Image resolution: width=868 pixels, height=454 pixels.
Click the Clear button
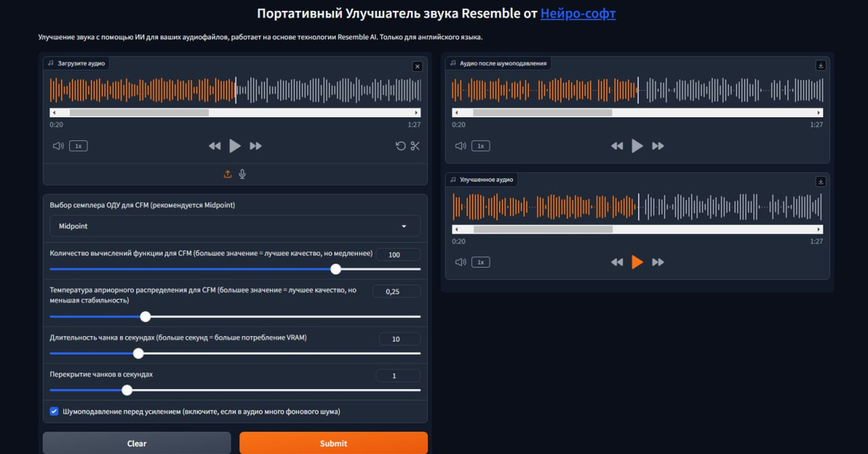pyautogui.click(x=137, y=443)
